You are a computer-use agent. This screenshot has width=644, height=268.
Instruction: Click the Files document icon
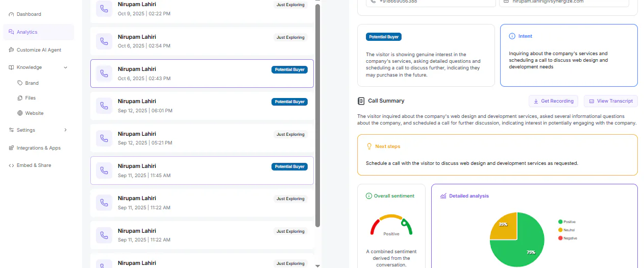coord(20,98)
